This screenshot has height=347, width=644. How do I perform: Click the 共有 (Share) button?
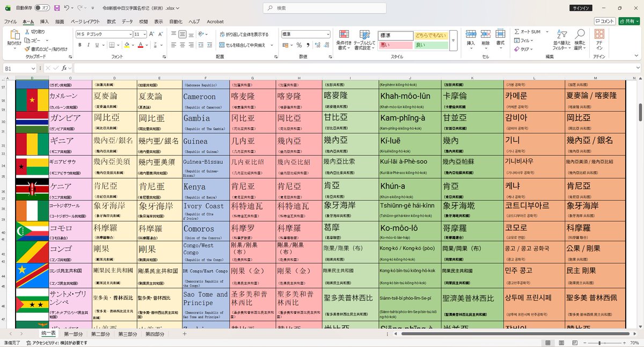click(628, 21)
